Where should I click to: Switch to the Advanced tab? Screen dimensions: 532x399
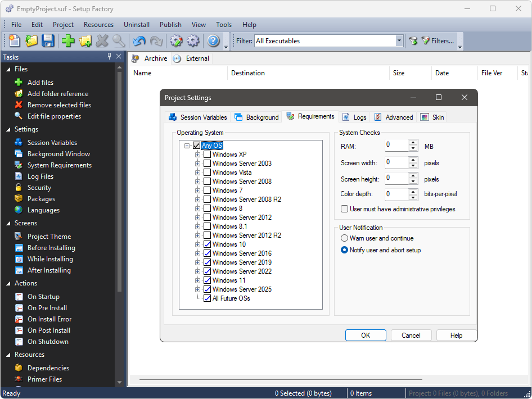[x=394, y=117]
